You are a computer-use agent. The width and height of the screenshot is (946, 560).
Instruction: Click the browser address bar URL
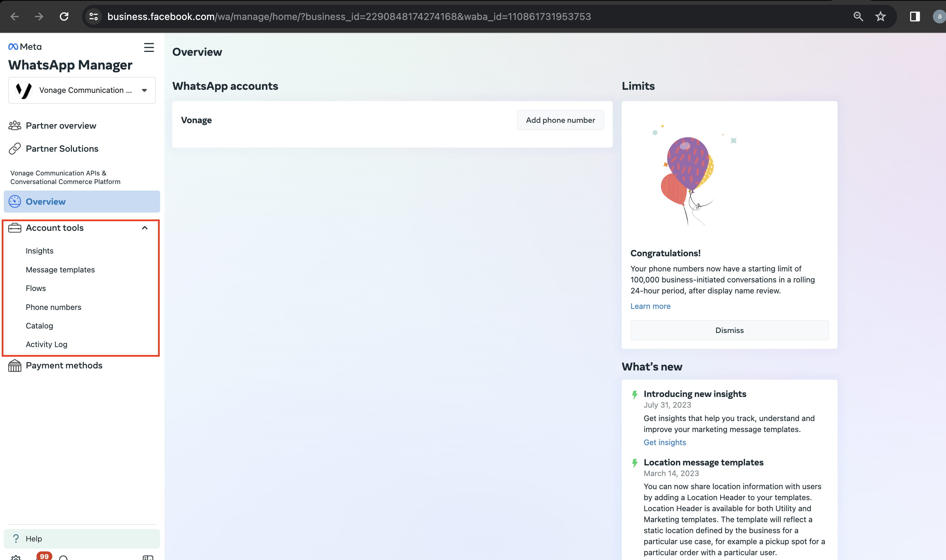pos(349,16)
